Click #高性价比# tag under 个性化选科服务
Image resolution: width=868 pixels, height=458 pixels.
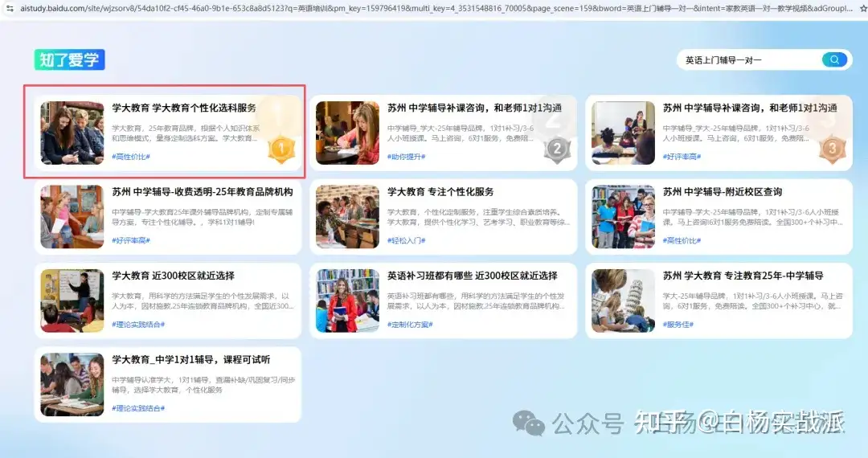click(x=131, y=157)
